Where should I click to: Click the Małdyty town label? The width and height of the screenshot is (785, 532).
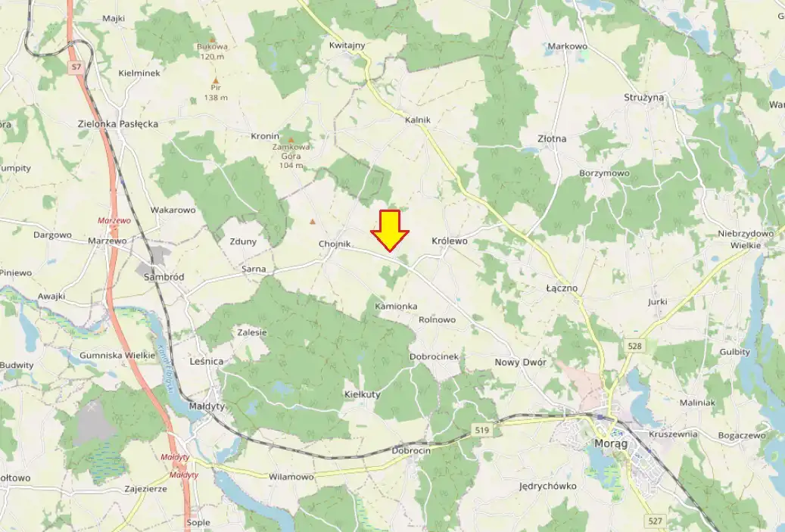(x=207, y=406)
